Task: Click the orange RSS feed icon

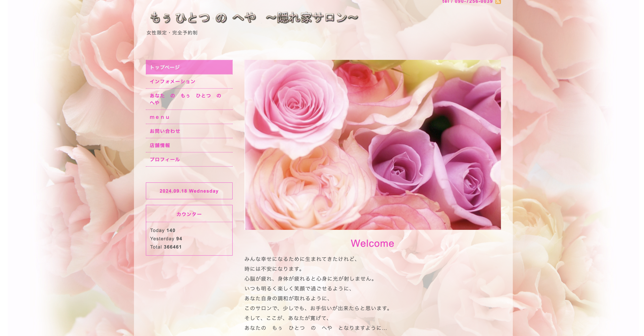Action: pos(498,2)
